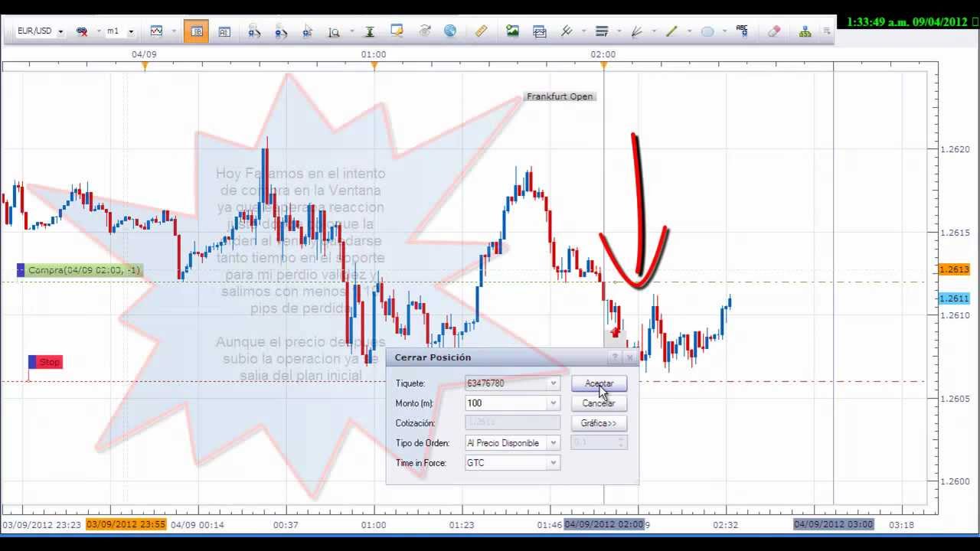This screenshot has height=551, width=980.
Task: Click the red sell arrow marker on chart
Action: coord(615,332)
